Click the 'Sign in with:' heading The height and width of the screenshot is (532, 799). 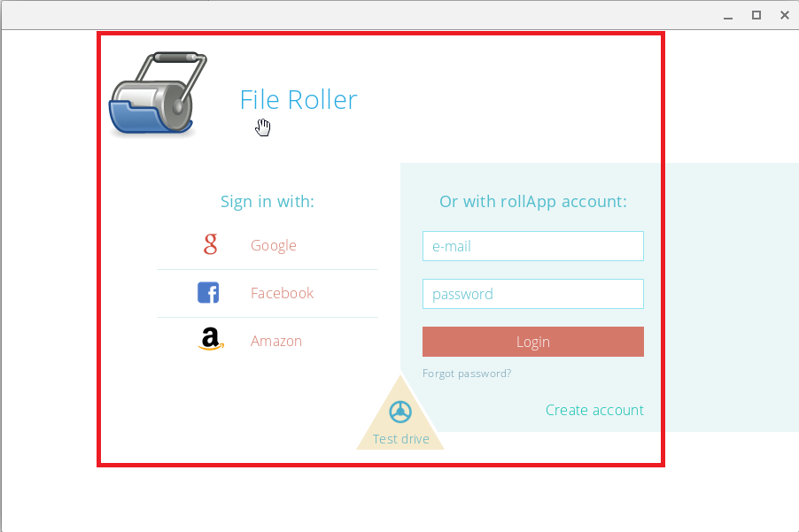268,202
